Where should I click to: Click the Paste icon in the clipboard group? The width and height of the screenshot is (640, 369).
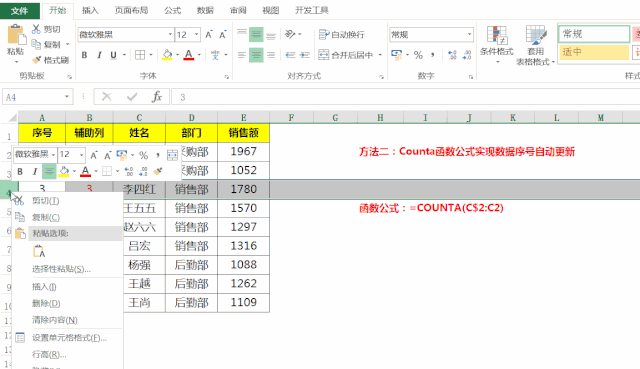(x=16, y=35)
